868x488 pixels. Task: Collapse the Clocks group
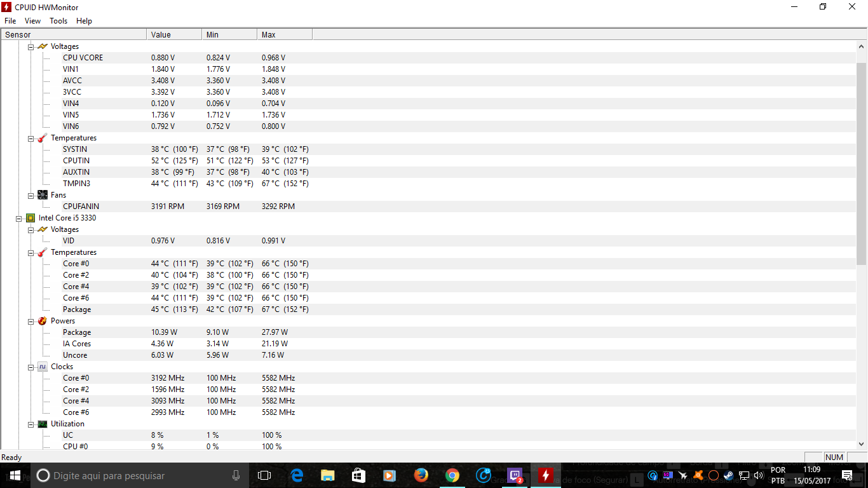31,367
